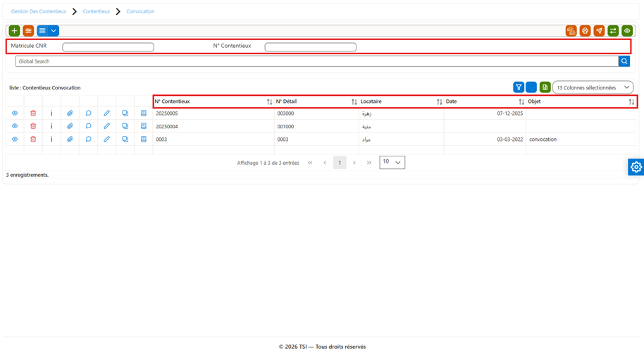Open comment bubble for row 0003
The image size is (644, 353).
click(x=88, y=140)
